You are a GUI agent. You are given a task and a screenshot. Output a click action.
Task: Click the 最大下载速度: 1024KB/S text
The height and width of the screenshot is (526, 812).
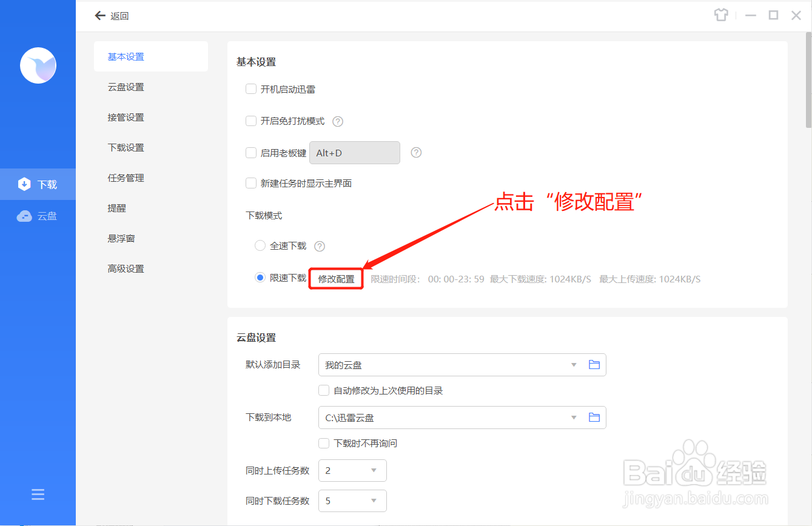click(540, 279)
